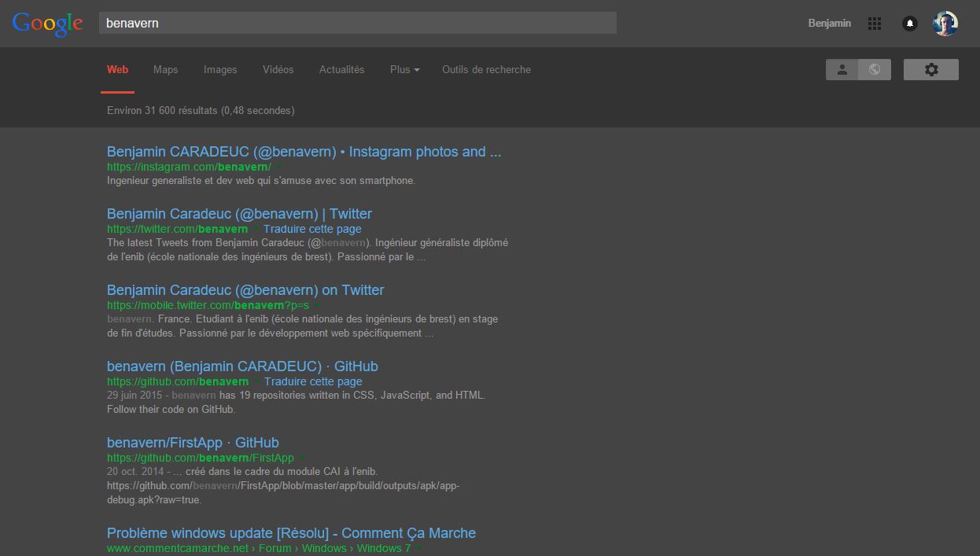This screenshot has width=980, height=556.
Task: Open Benjamin Caradeuc (@benavern) | Twitter result
Action: click(x=239, y=214)
